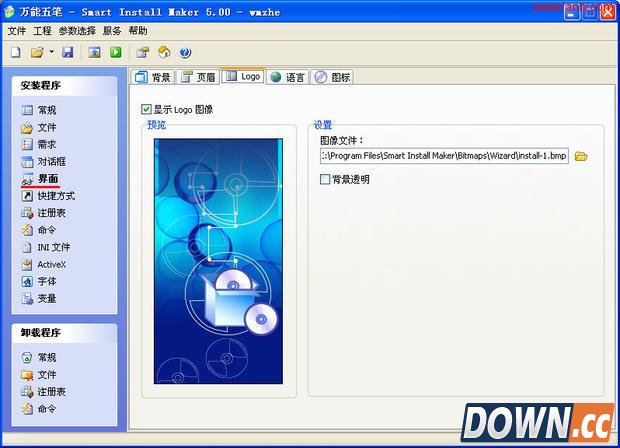The image size is (620, 448).
Task: Close the Smart Install Maker window
Action: [x=608, y=13]
